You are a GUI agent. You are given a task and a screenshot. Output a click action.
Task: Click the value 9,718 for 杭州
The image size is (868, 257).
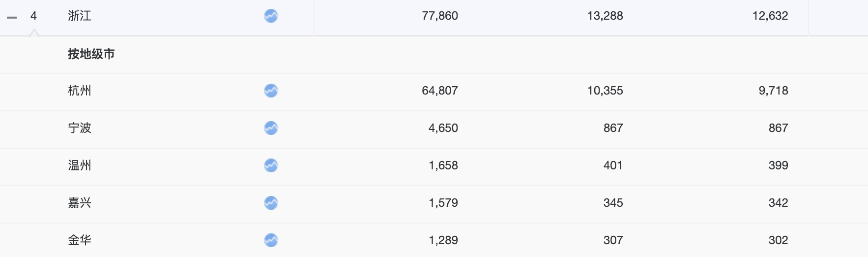774,91
